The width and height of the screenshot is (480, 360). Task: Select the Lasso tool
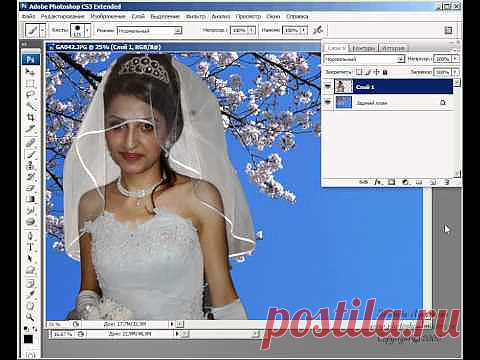pyautogui.click(x=30, y=94)
